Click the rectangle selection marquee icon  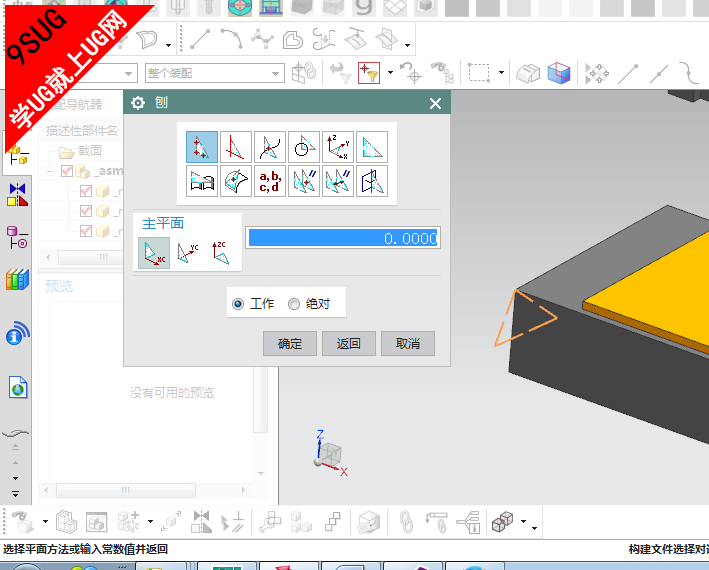coord(479,73)
